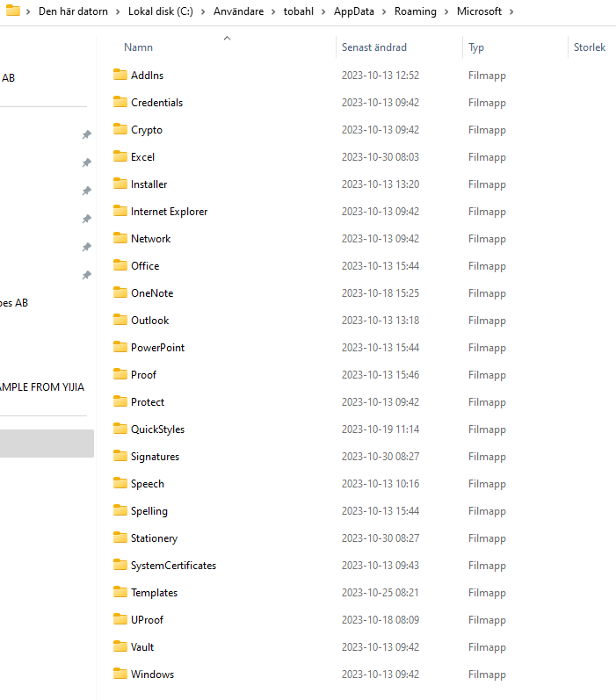Navigate to Roaming breadcrumb
Viewport: 616px width, 700px height.
(416, 11)
